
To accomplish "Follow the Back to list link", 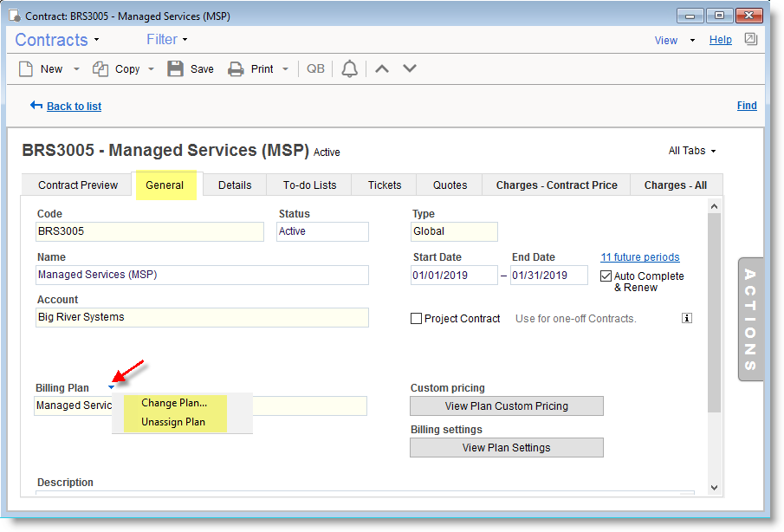I will 74,106.
